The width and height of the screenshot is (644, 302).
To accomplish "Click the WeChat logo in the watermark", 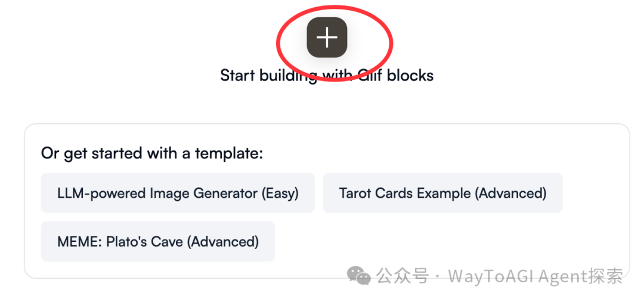I will click(358, 275).
